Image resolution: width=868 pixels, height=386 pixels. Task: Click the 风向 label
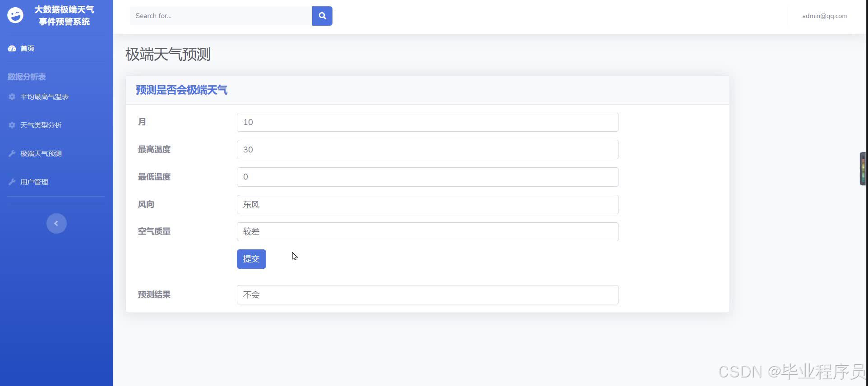tap(146, 204)
